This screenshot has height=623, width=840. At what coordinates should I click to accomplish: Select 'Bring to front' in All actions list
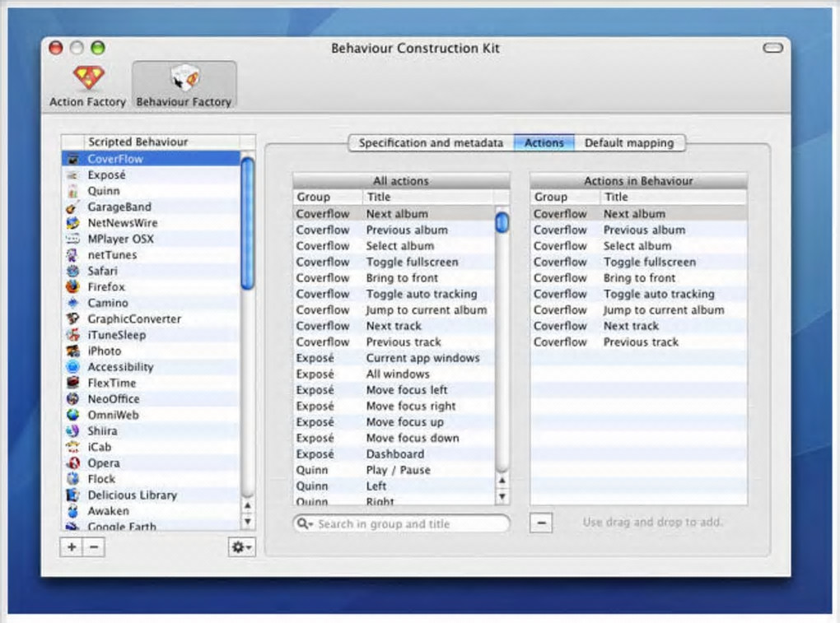pyautogui.click(x=393, y=278)
